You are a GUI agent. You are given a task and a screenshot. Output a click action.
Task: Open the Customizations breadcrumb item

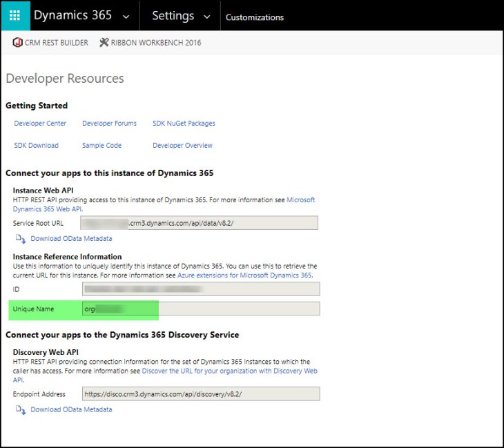click(x=254, y=17)
